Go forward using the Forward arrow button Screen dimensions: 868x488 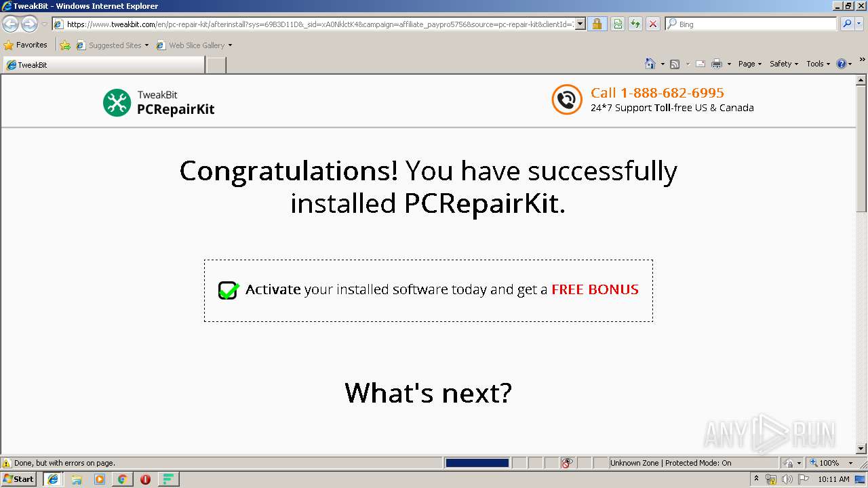click(29, 24)
